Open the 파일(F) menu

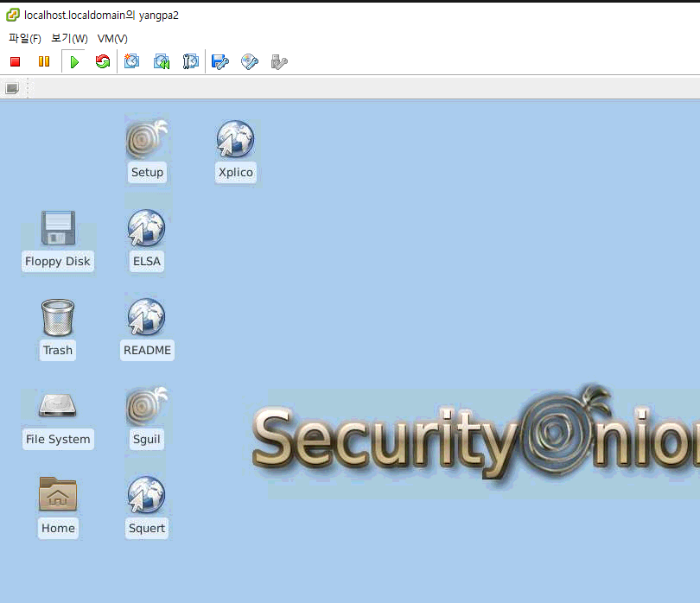click(25, 39)
